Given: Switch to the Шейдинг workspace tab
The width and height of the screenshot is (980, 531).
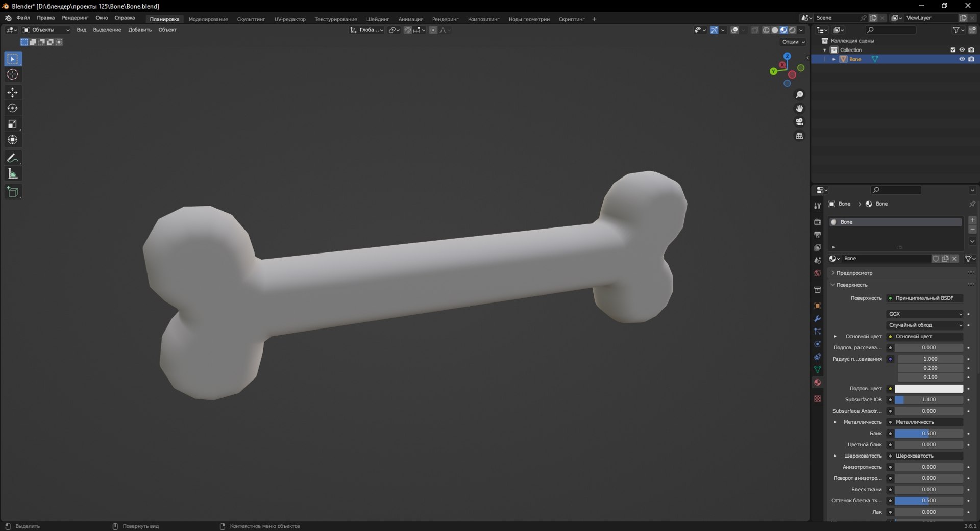Looking at the screenshot, I should pyautogui.click(x=378, y=19).
